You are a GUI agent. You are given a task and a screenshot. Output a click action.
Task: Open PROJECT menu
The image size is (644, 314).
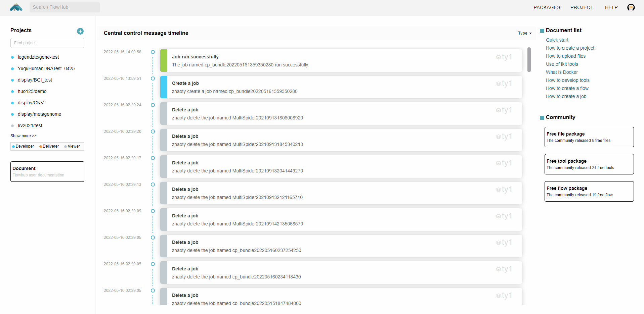pos(582,7)
